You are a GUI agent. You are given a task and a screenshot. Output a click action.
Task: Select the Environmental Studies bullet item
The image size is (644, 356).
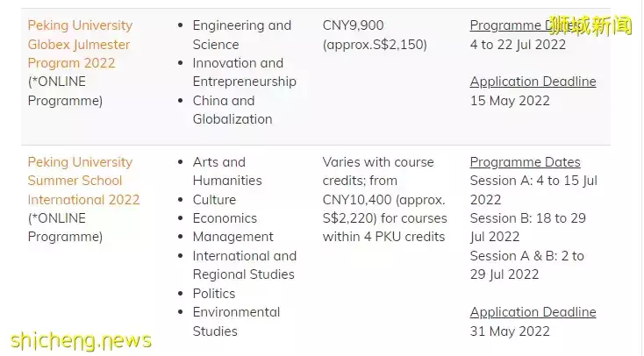pyautogui.click(x=236, y=322)
